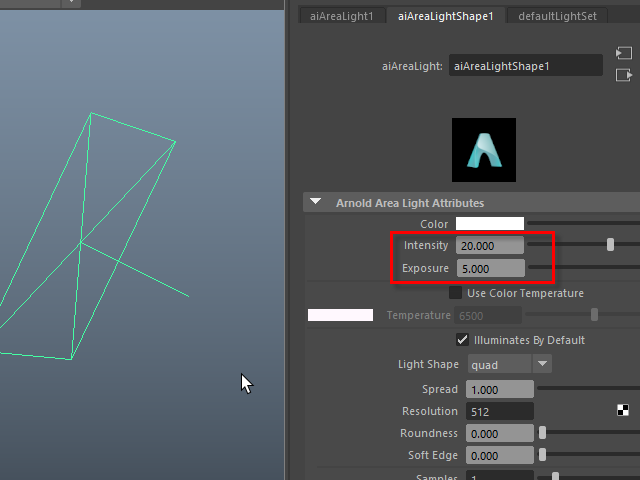Image resolution: width=640 pixels, height=480 pixels.
Task: Click the Soft Edge slider handle
Action: pyautogui.click(x=543, y=455)
